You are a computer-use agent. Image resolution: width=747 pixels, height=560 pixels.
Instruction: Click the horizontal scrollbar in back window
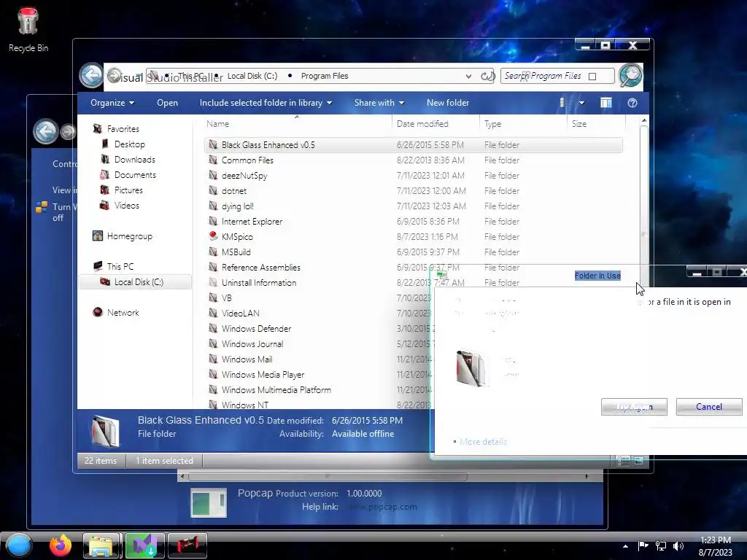coord(328,476)
